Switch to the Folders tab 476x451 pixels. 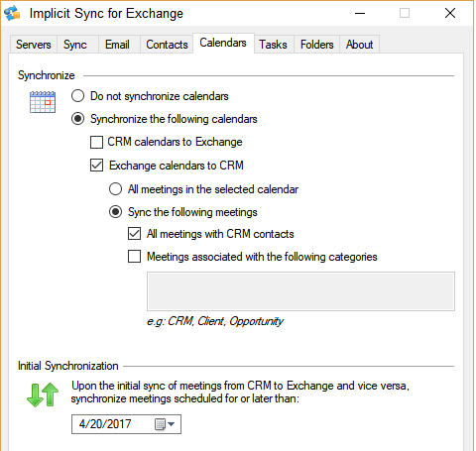click(316, 45)
